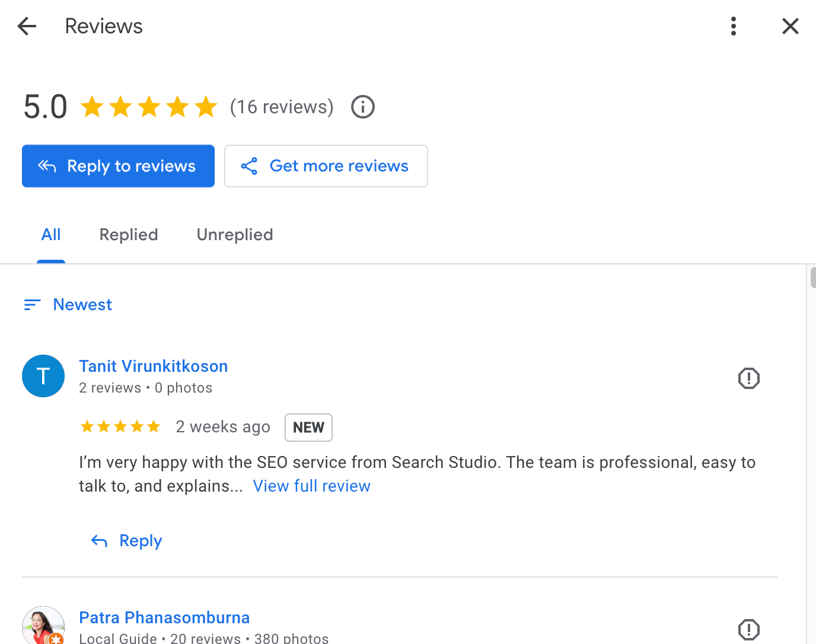Open the Newest sort dropdown

(x=82, y=305)
